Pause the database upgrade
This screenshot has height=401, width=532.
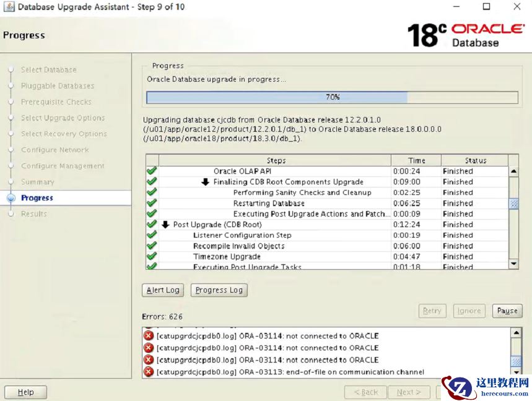coord(507,311)
